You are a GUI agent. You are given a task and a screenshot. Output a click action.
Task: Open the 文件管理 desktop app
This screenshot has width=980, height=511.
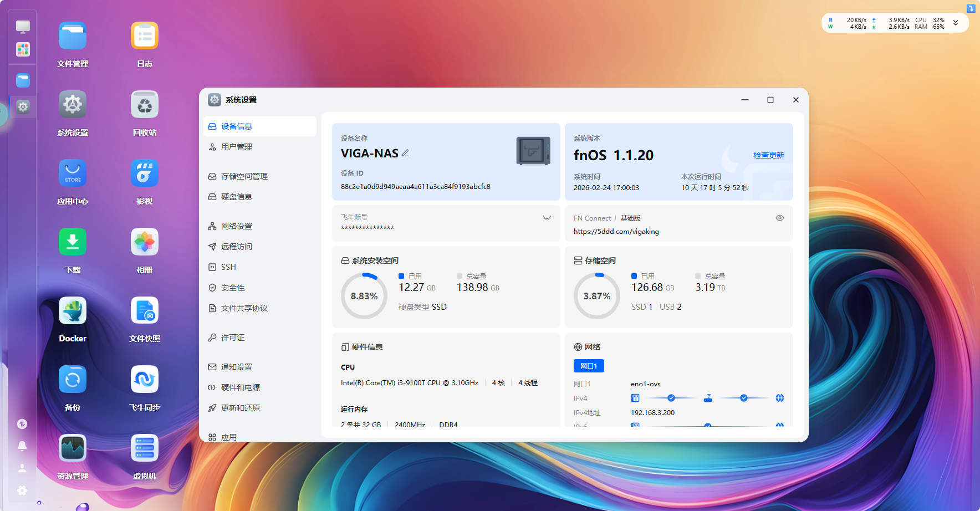(73, 36)
